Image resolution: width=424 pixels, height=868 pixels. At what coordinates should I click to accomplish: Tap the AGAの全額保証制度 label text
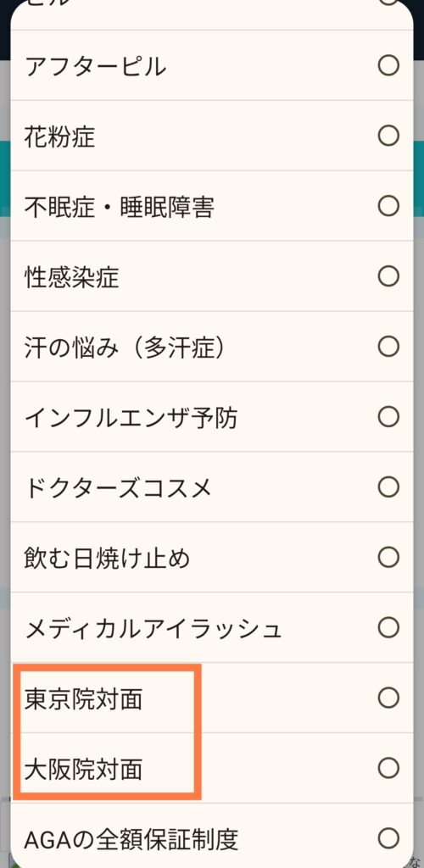(x=131, y=840)
